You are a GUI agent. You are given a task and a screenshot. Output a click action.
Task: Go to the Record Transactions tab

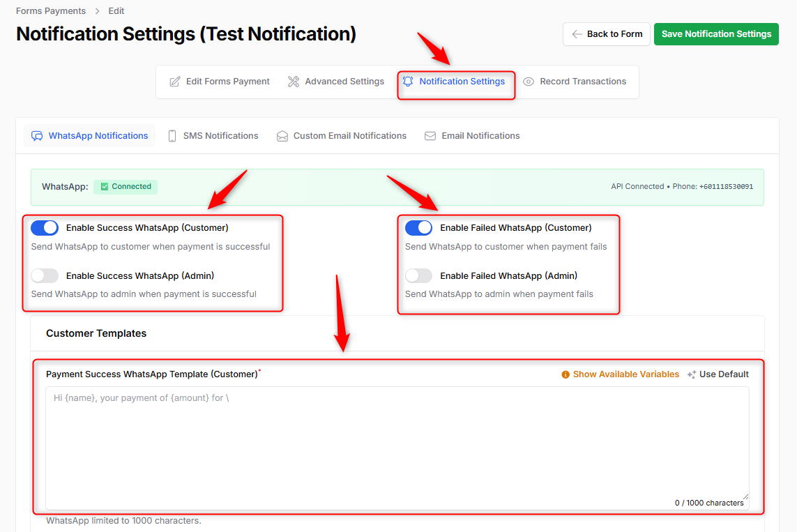[575, 82]
